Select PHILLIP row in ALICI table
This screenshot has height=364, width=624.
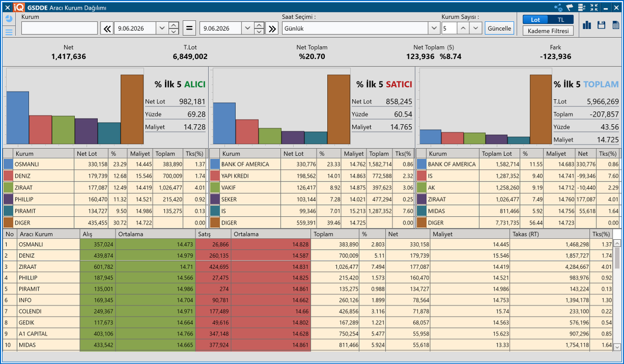tap(105, 199)
